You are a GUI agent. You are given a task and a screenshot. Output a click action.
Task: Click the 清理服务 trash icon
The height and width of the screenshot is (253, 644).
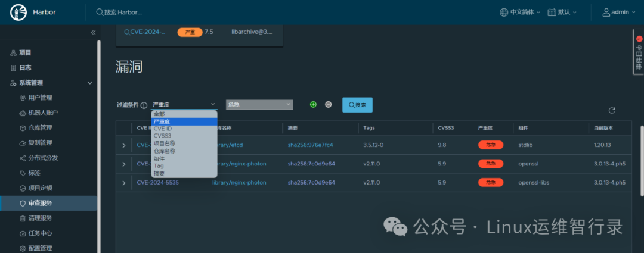tap(23, 218)
